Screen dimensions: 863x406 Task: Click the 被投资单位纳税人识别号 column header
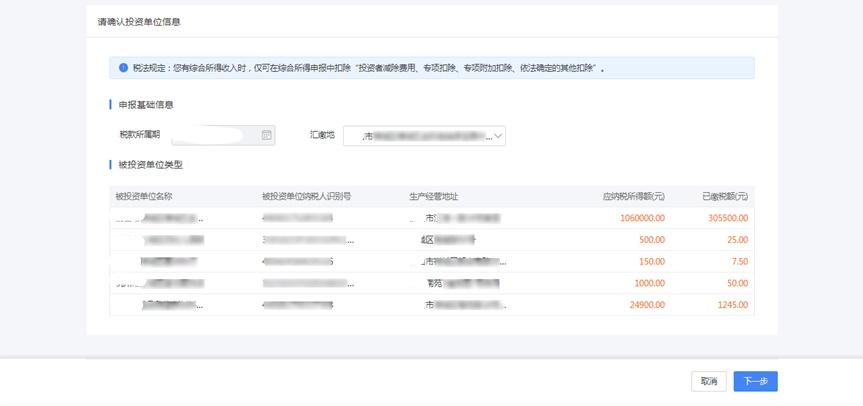[x=307, y=196]
